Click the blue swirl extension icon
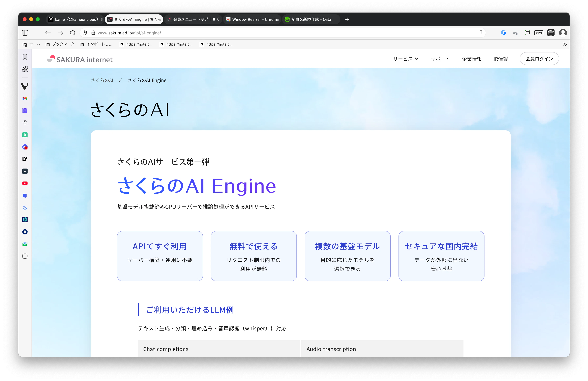Viewport: 588px width, 381px height. coord(503,33)
